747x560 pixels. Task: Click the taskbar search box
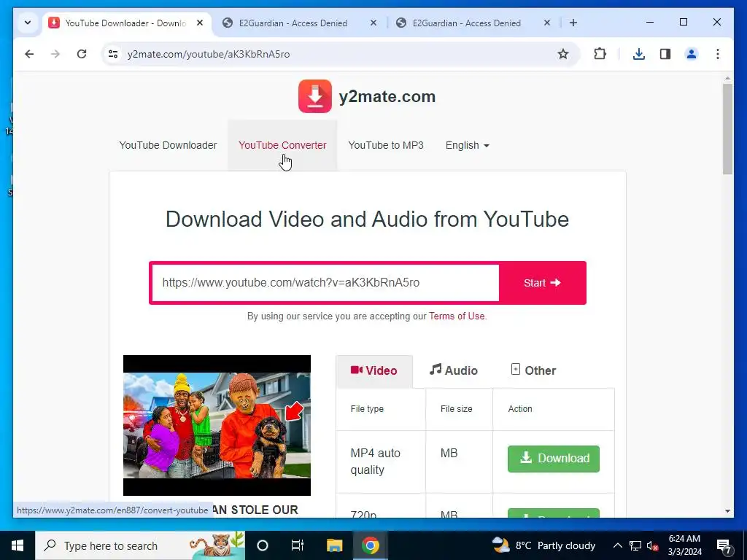tap(140, 545)
